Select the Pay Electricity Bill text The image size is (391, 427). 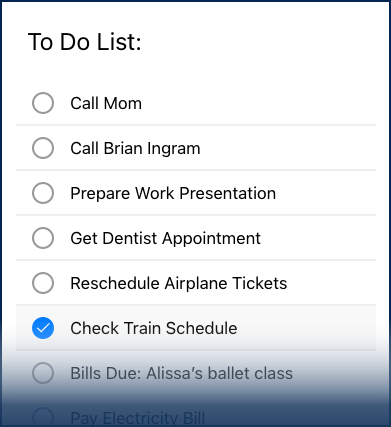tap(137, 418)
